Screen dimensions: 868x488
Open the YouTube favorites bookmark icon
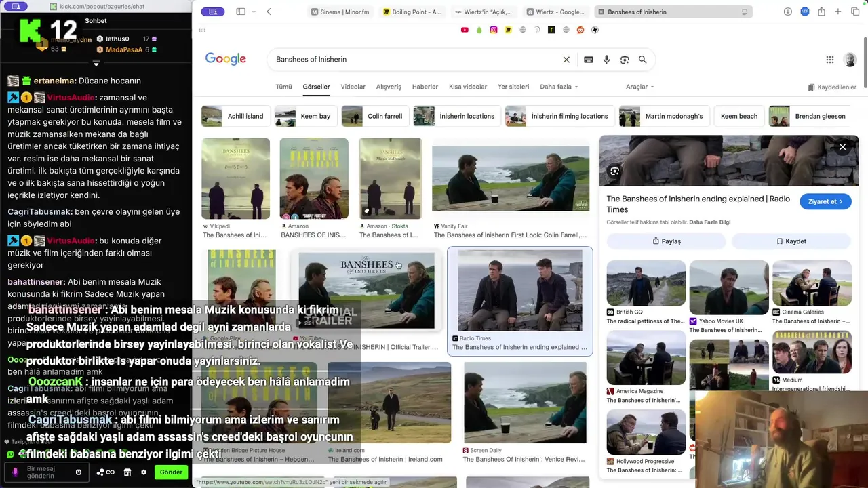[x=465, y=30]
